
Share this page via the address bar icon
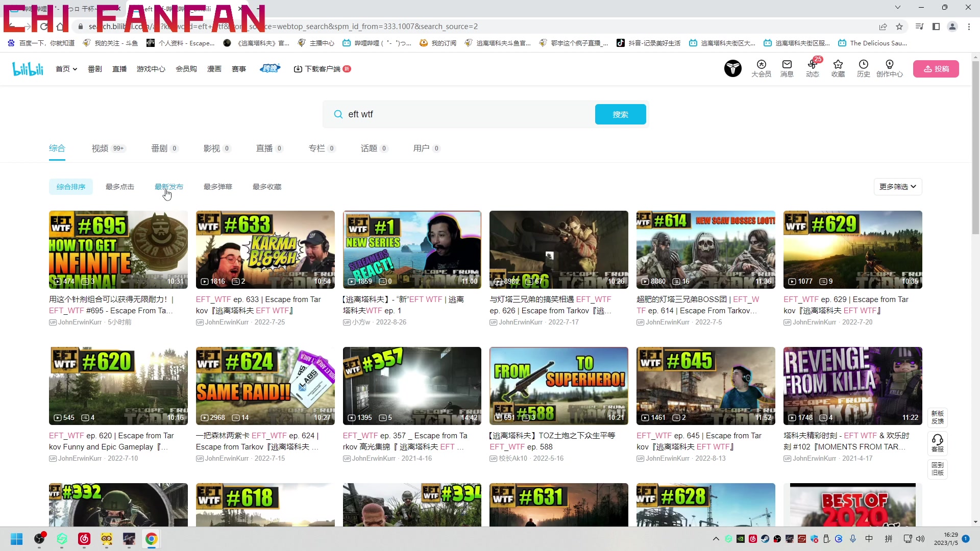tap(883, 27)
